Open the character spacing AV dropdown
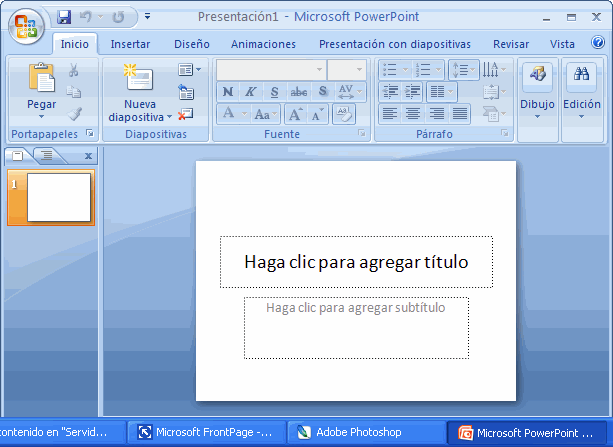Image resolution: width=613 pixels, height=447 pixels. [350, 92]
